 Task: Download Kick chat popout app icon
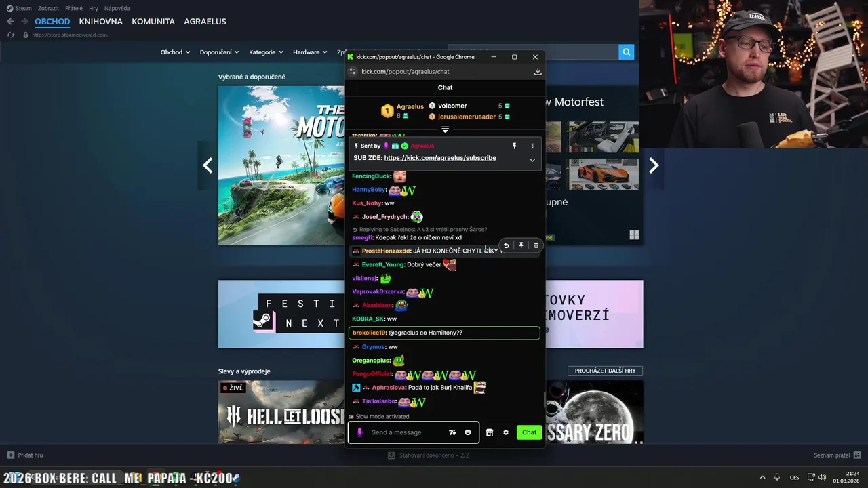(538, 71)
